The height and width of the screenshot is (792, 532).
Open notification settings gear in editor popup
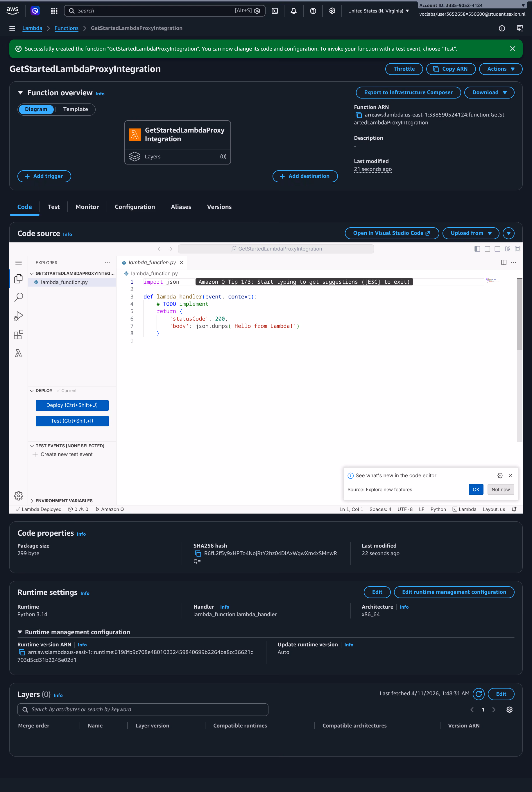(500, 475)
